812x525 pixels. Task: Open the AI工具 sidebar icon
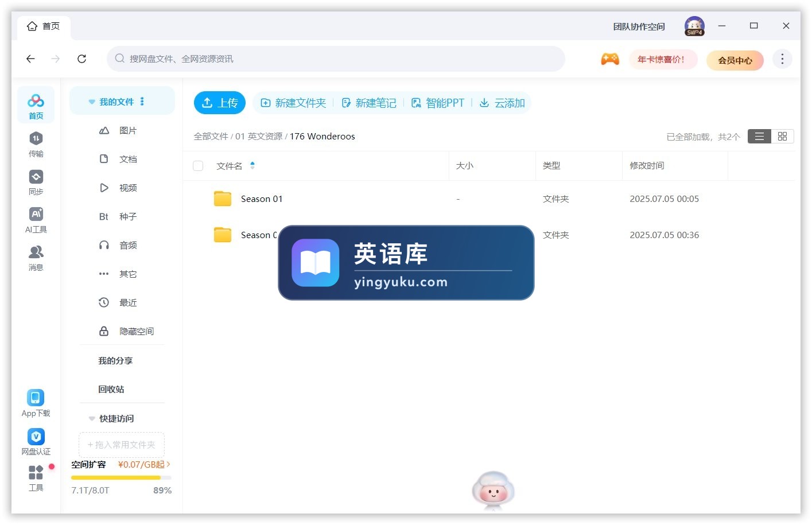pos(36,220)
